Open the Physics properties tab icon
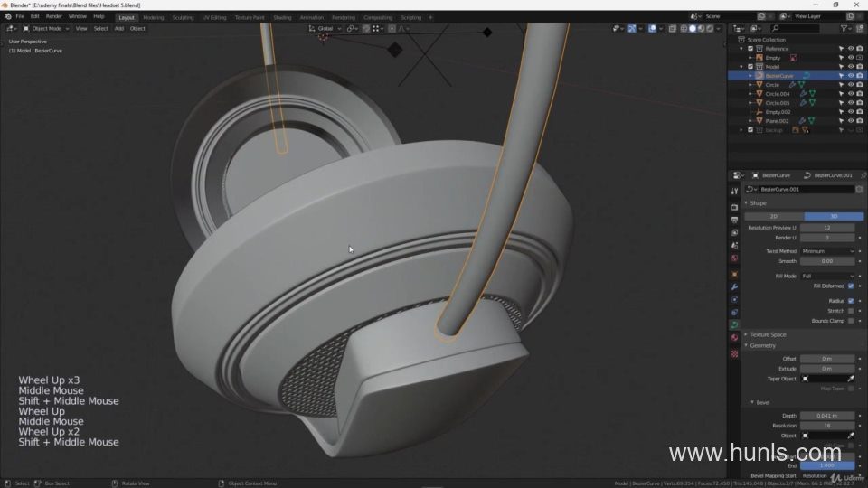The width and height of the screenshot is (868, 488). [x=734, y=300]
